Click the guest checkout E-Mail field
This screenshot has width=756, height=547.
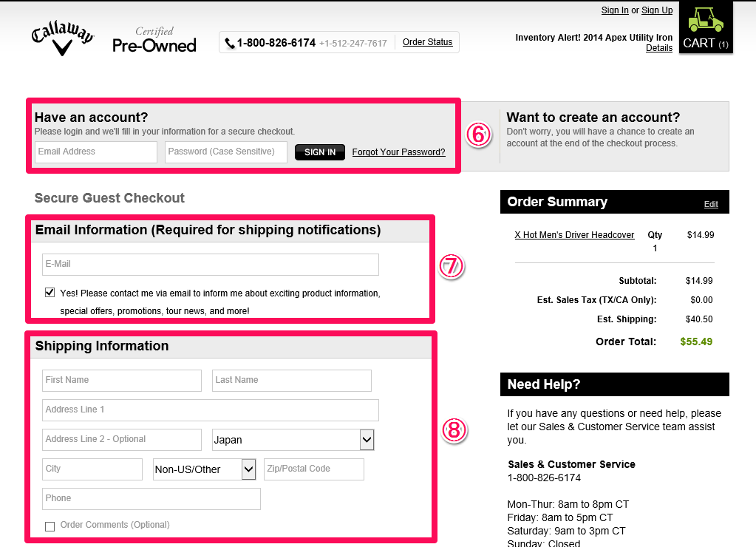(x=210, y=265)
